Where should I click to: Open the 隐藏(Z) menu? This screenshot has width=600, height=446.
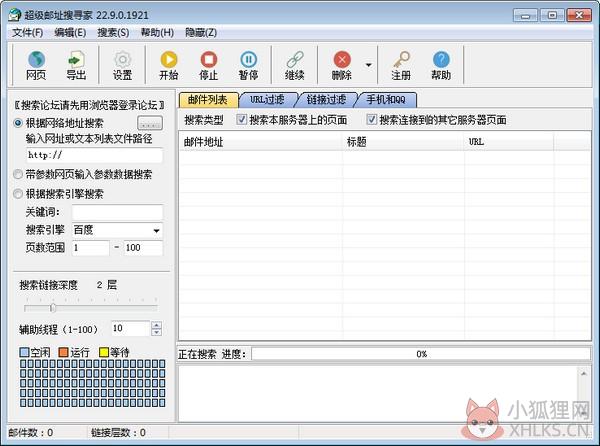pyautogui.click(x=201, y=33)
